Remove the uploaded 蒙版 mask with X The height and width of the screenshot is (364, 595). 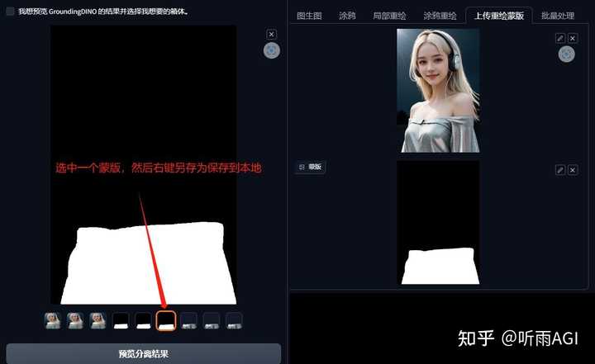(x=573, y=170)
